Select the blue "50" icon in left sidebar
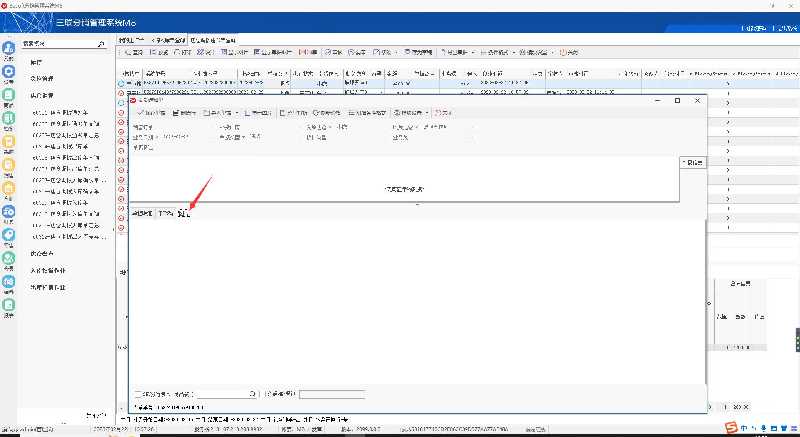Viewport: 800px width, 437px height. [x=8, y=213]
